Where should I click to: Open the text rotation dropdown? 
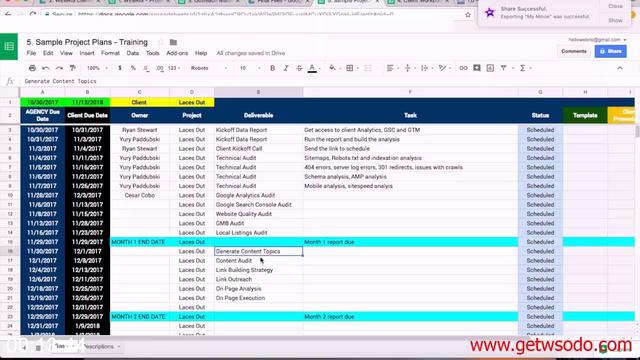[443, 68]
